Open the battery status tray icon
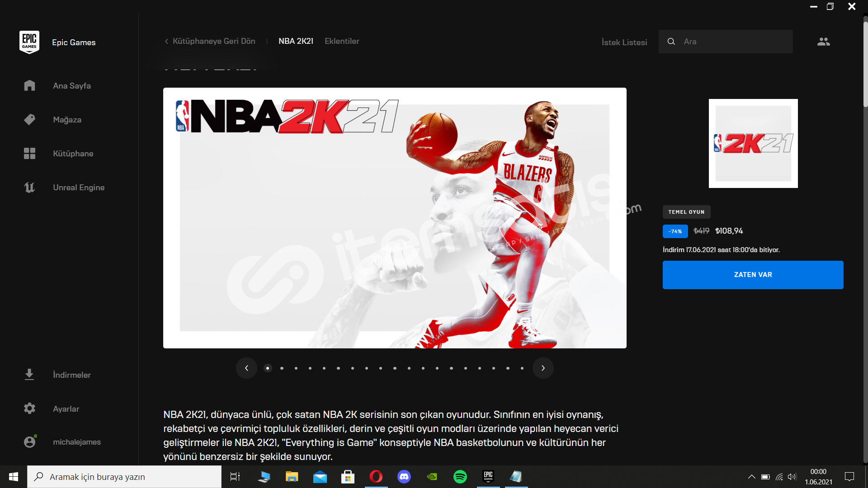Screen dimensions: 868x488 click(x=765, y=477)
